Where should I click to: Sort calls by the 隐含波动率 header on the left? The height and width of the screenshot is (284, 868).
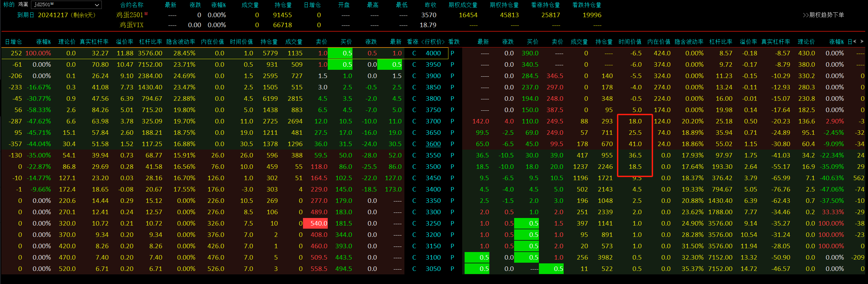click(x=181, y=42)
